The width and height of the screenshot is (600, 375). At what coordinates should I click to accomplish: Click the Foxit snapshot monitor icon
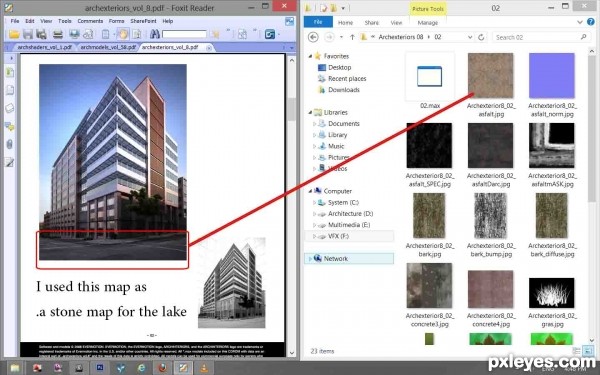[x=74, y=34]
